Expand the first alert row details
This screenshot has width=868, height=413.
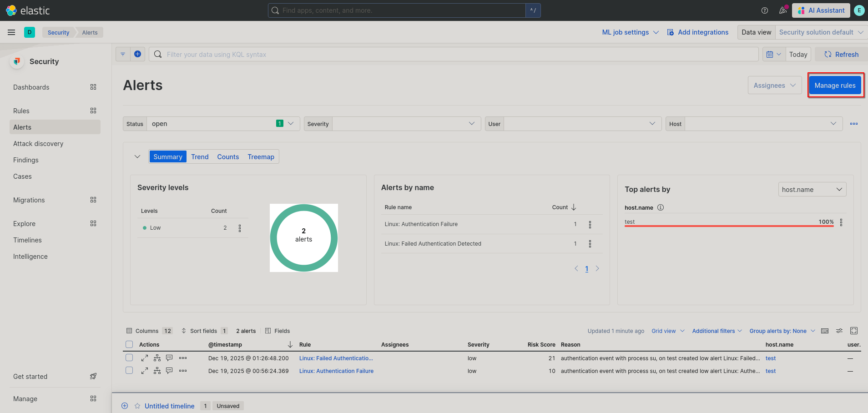pyautogui.click(x=145, y=358)
